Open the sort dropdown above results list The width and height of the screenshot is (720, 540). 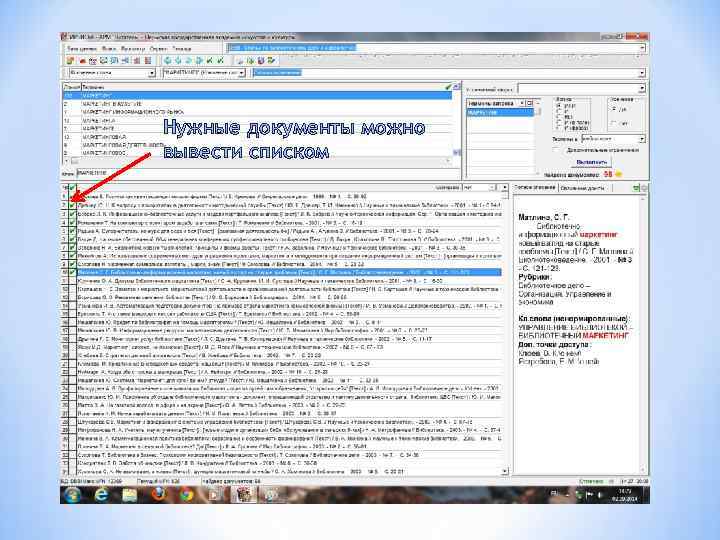492,188
